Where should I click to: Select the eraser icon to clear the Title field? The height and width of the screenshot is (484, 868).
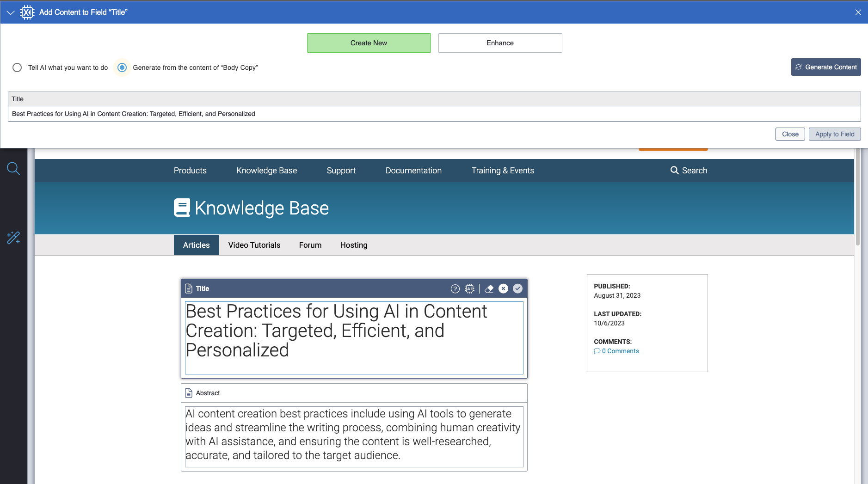490,288
